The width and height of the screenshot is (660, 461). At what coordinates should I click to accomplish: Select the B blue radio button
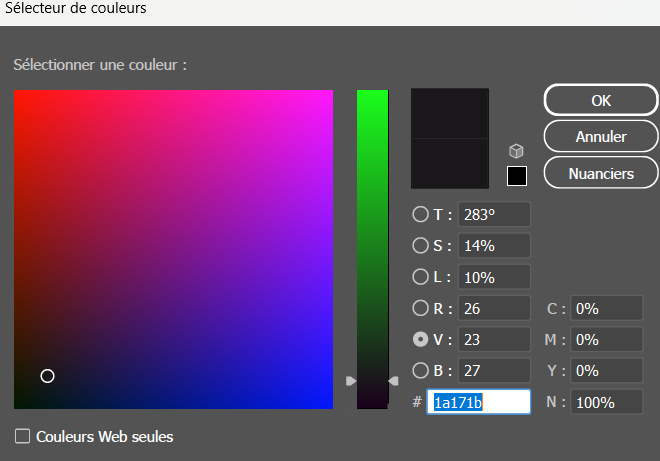[420, 370]
